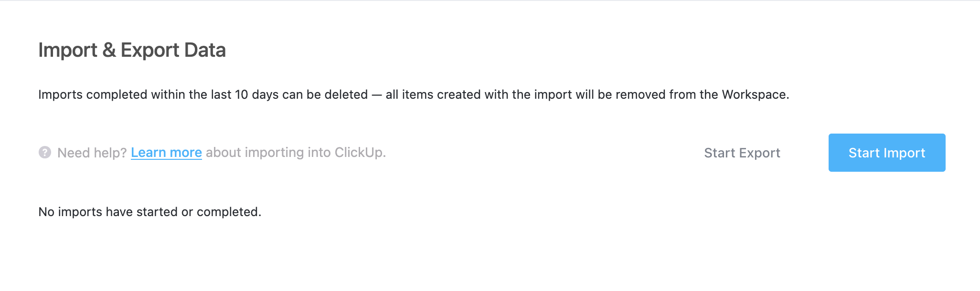
Task: Click the sentence about deleting recent imports
Action: pos(414,94)
